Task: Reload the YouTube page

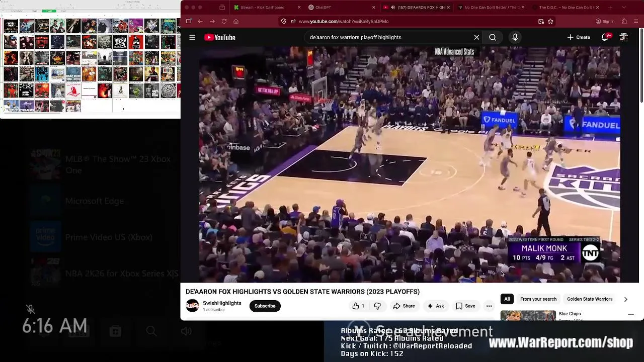Action: (x=224, y=21)
